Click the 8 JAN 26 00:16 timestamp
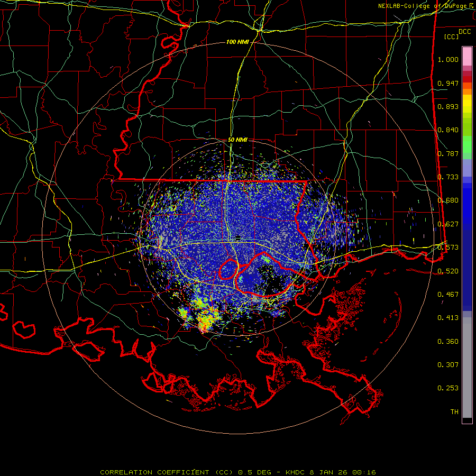Viewport: 476px width, 476px height. tap(343, 472)
